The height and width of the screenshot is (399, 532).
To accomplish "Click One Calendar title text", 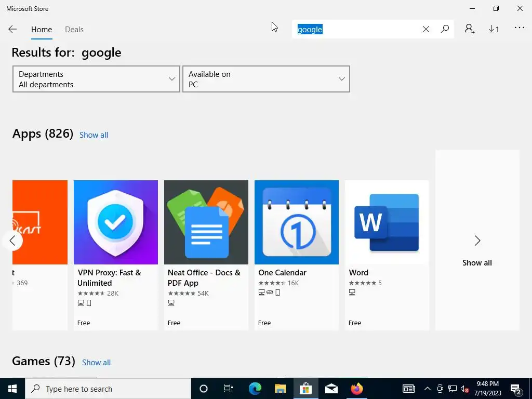I will tap(282, 273).
